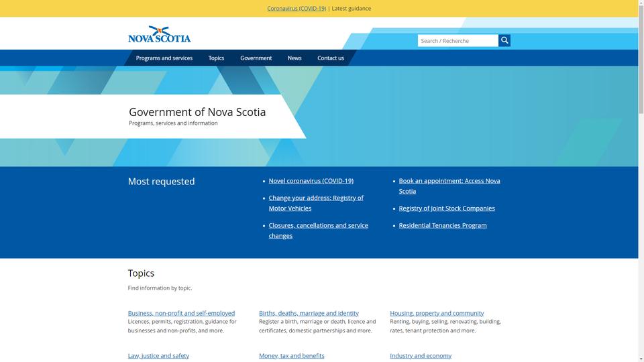Image resolution: width=644 pixels, height=362 pixels.
Task: Click the 'Most requested' heading
Action: pos(162,182)
